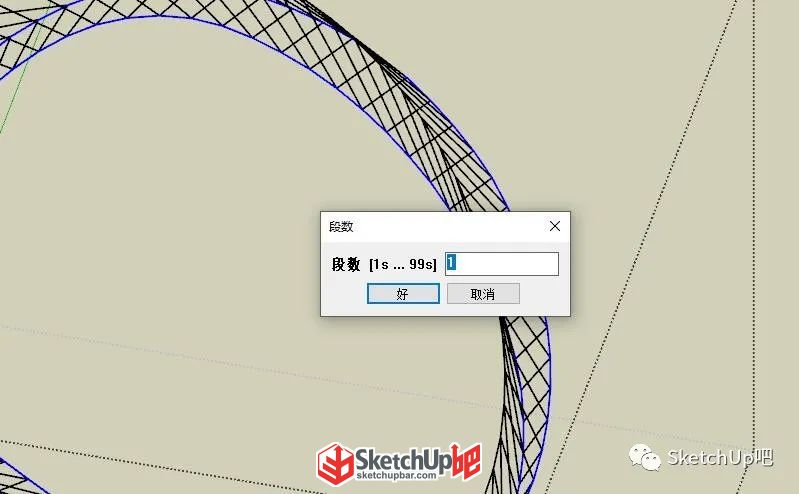Click the WeChat bubble icon watermark
This screenshot has height=494, width=799.
point(644,457)
